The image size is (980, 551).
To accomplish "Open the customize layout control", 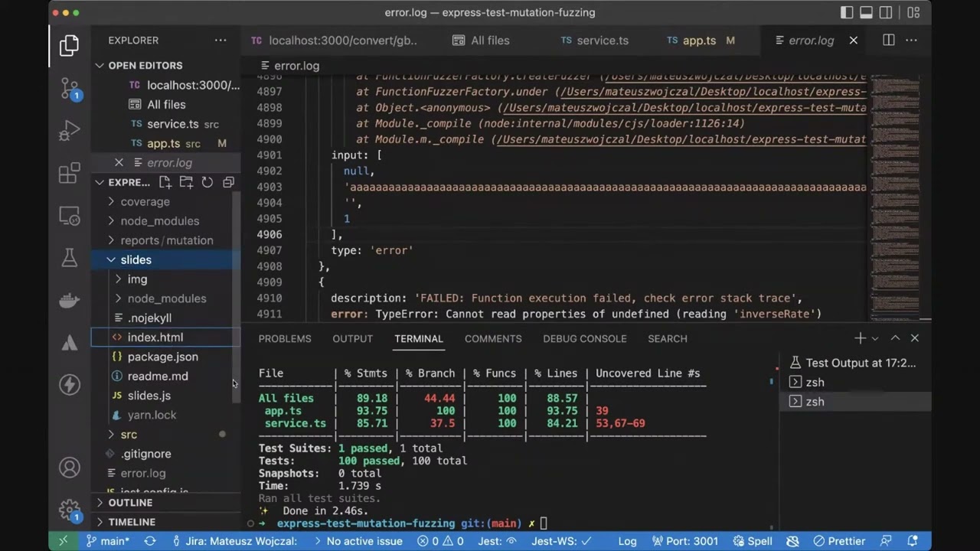I will pos(913,12).
